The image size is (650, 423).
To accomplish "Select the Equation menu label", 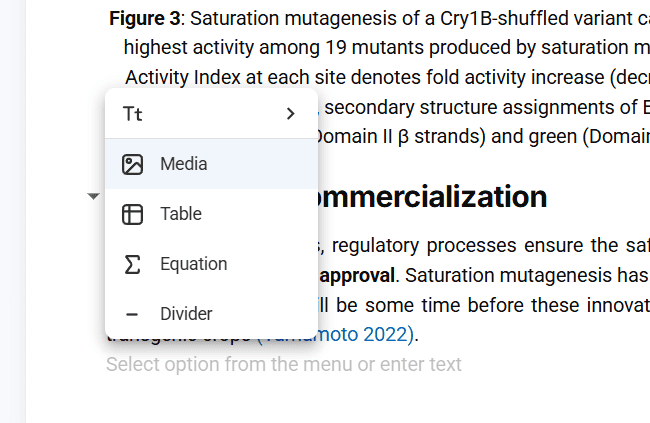I will pos(194,264).
